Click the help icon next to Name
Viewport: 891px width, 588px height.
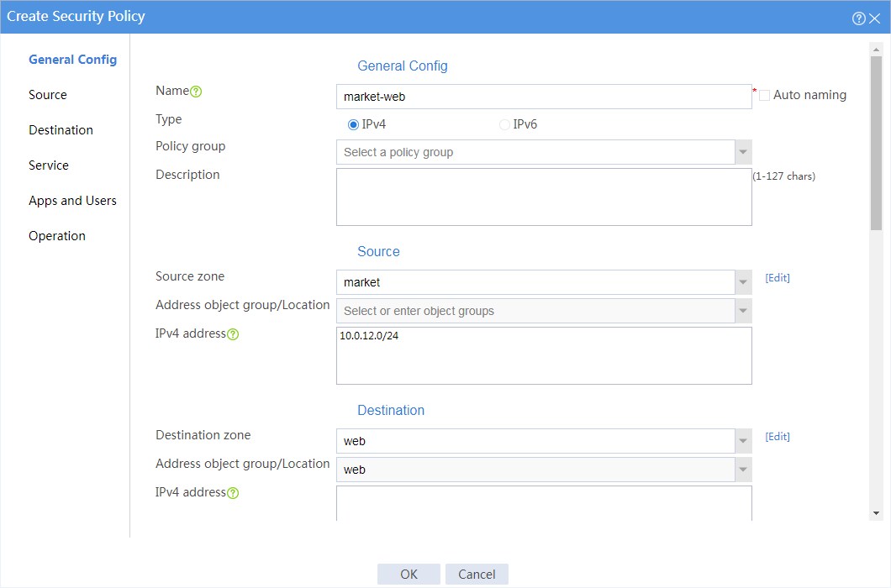pyautogui.click(x=196, y=92)
